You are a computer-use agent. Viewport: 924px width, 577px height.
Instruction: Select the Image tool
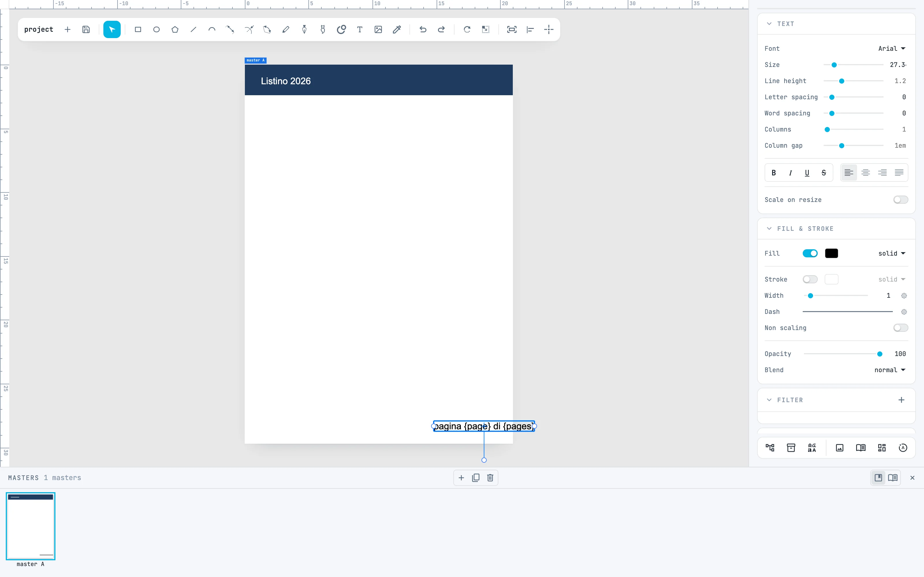click(x=378, y=29)
